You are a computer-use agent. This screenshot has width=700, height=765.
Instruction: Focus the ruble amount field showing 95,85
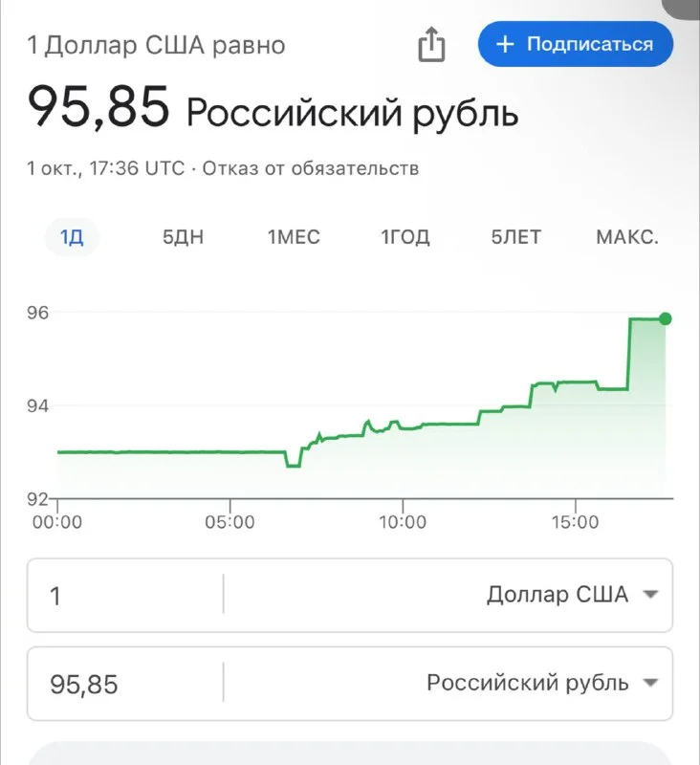[x=124, y=683]
